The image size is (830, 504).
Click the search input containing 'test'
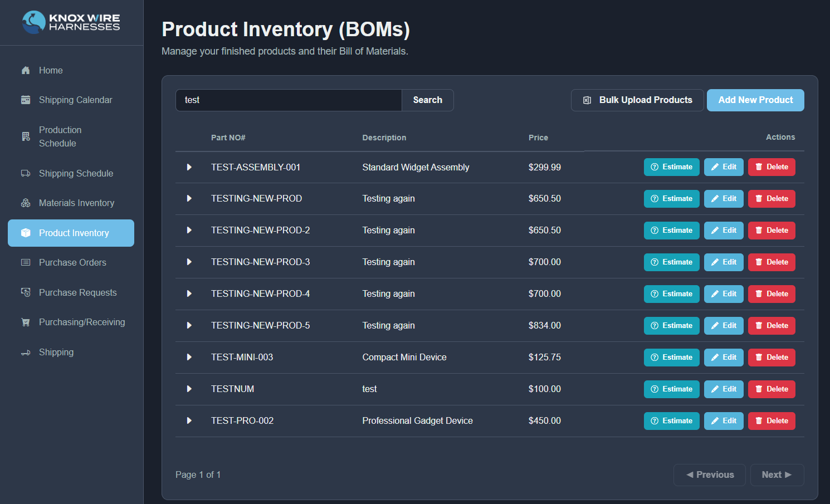(x=288, y=100)
